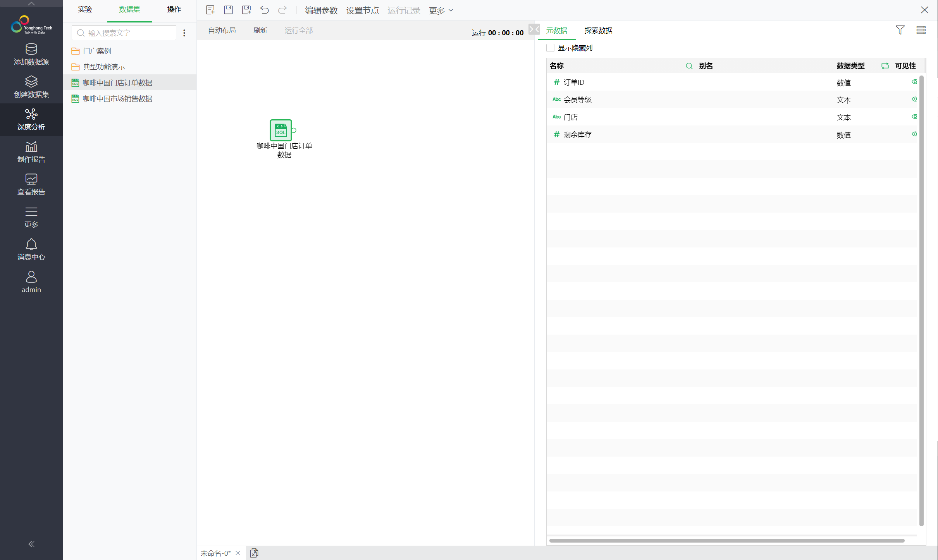Viewport: 938px width, 560px height.
Task: Select Deep Analysis (深度分析) sidebar item
Action: tap(31, 119)
